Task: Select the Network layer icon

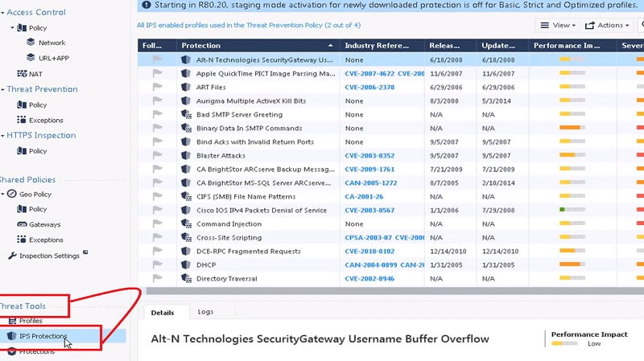Action: 31,43
